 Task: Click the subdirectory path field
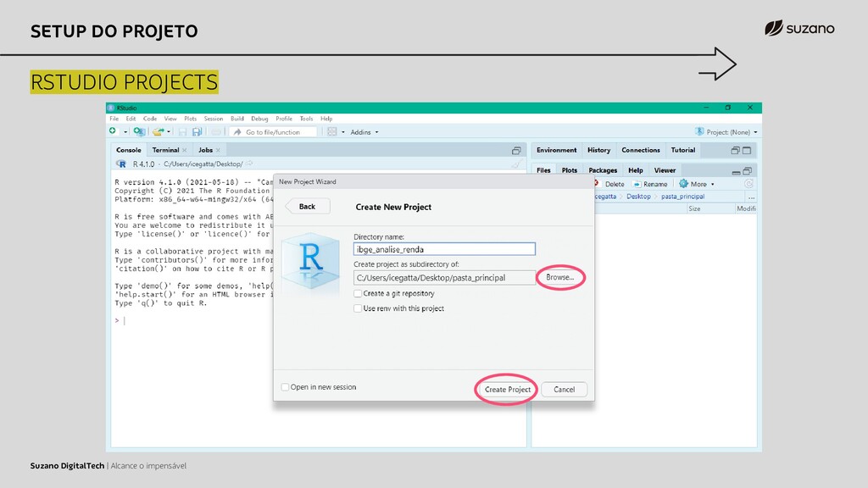coord(444,278)
